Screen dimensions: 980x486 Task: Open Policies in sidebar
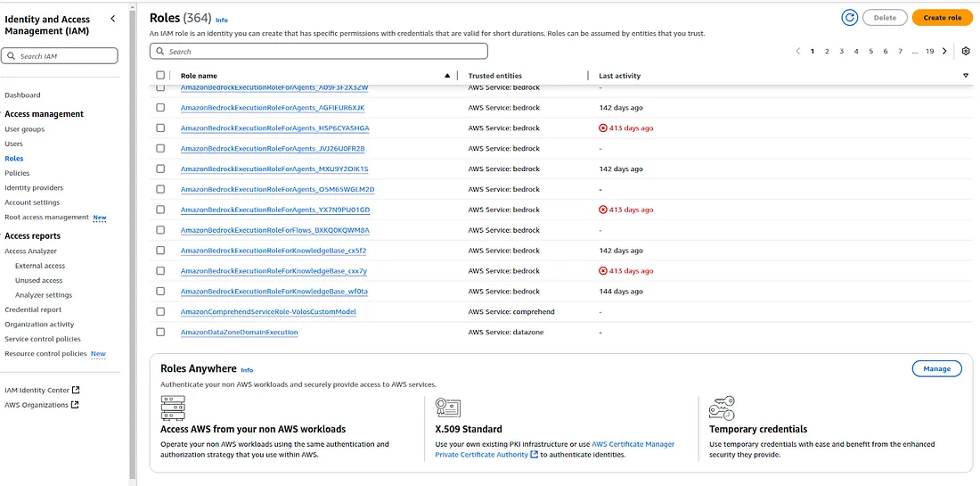(17, 173)
